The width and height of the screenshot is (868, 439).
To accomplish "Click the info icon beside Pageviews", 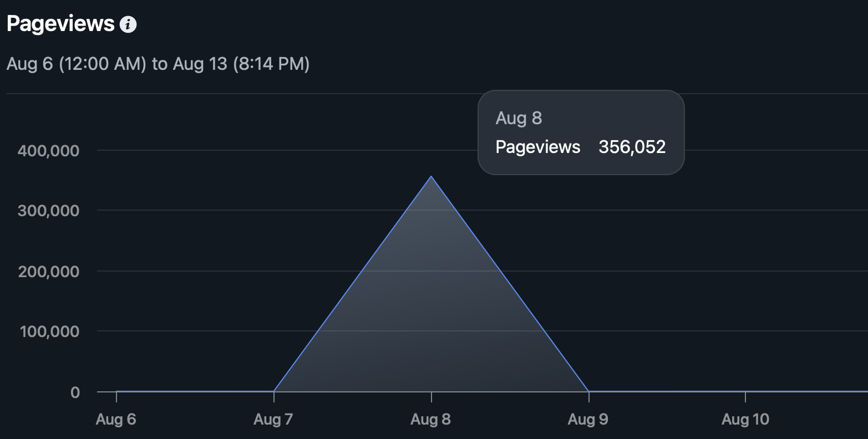I will pos(128,24).
